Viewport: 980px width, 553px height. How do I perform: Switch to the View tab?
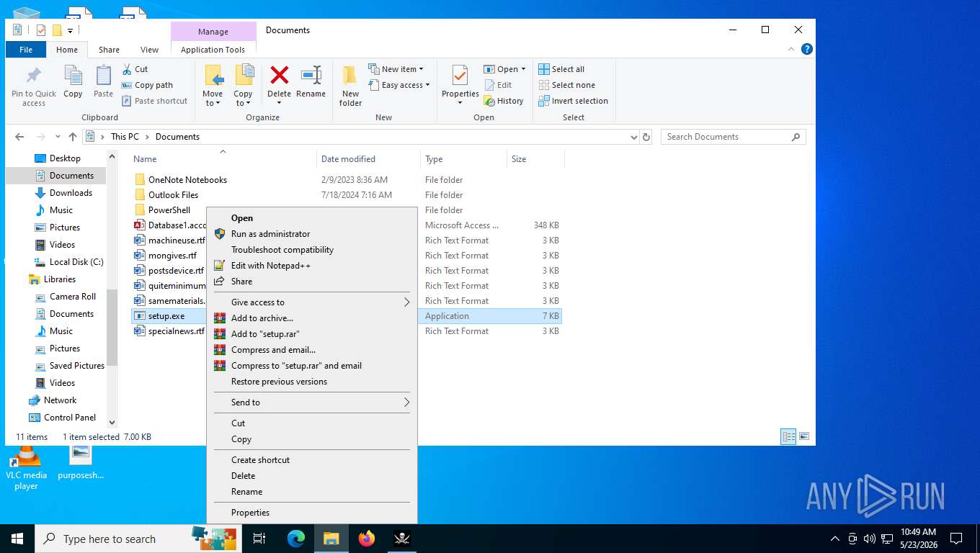coord(149,50)
